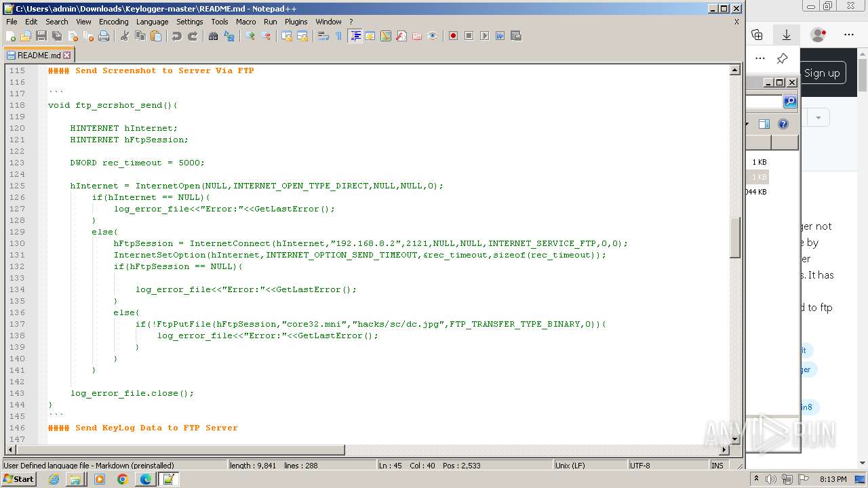Viewport: 868px width, 488px height.
Task: Click the Explorer search magnifier button
Action: pos(790,102)
